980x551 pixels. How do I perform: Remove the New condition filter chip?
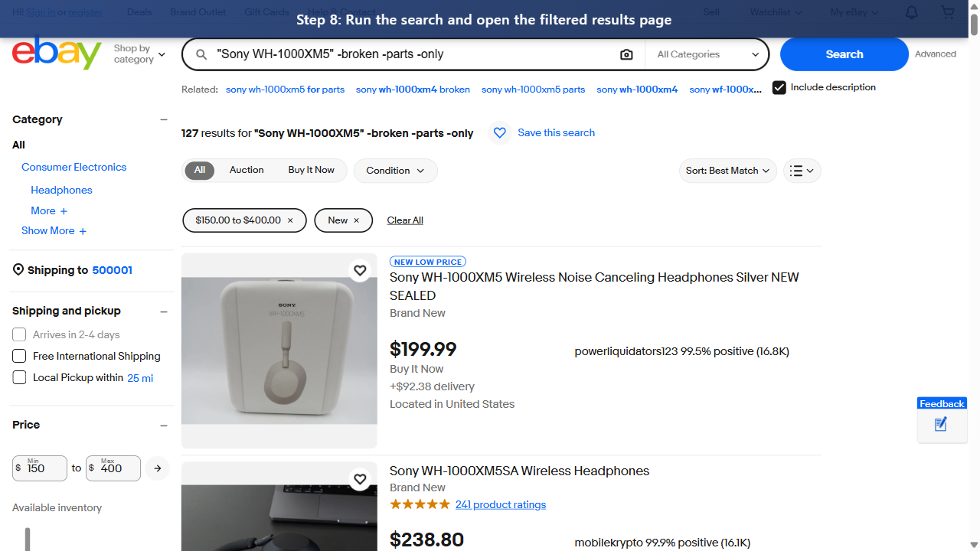click(356, 220)
